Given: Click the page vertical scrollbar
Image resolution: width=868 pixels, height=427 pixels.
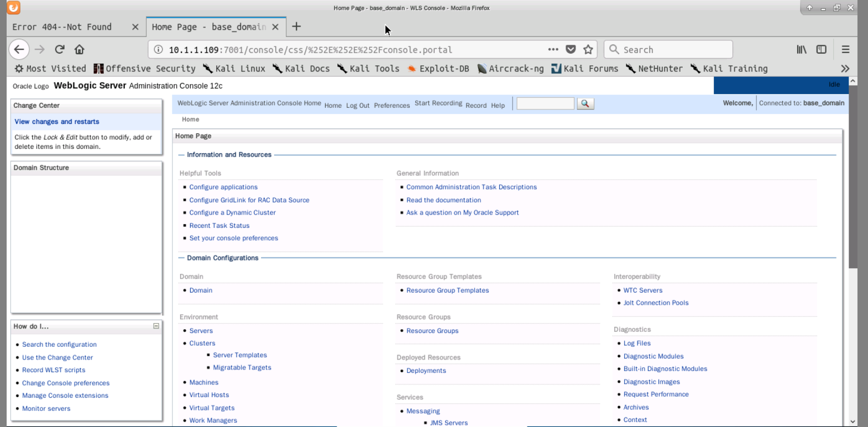Looking at the screenshot, I should click(853, 177).
